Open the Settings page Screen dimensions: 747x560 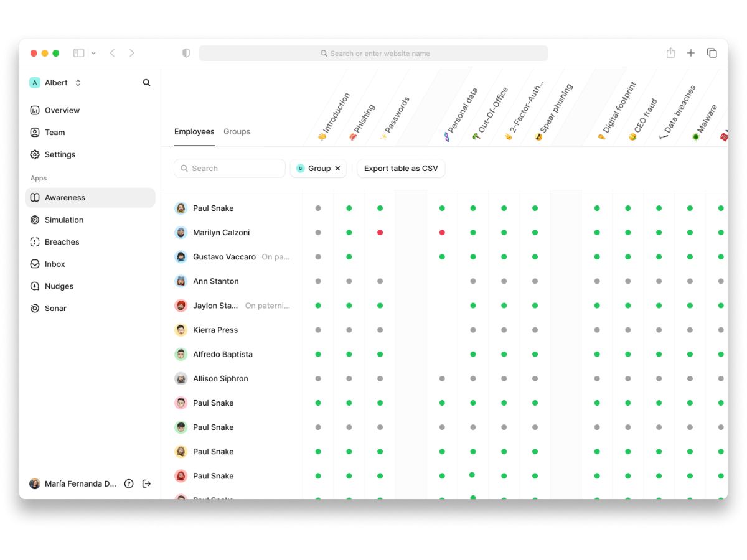click(x=90, y=154)
